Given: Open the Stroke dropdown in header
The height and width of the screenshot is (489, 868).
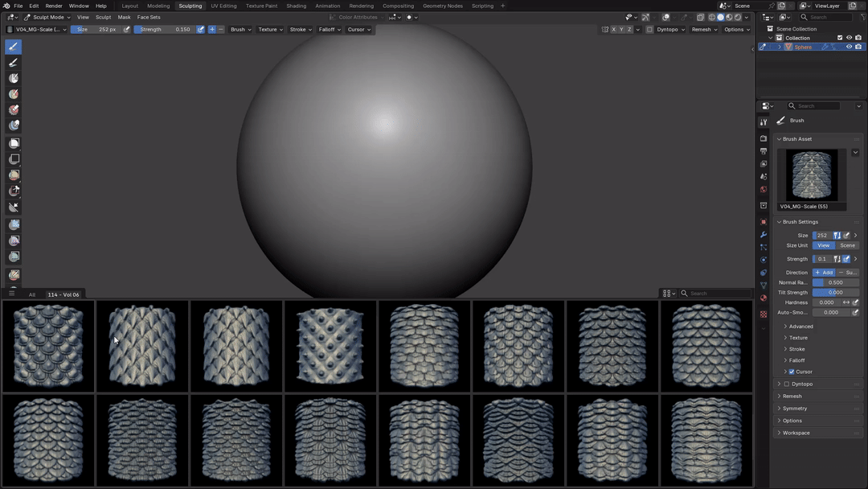Looking at the screenshot, I should tap(301, 29).
